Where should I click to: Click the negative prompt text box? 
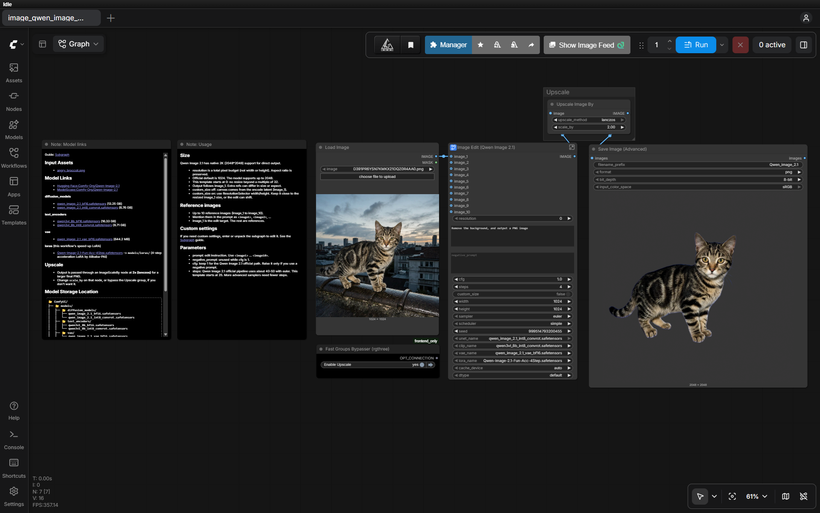[x=512, y=263]
